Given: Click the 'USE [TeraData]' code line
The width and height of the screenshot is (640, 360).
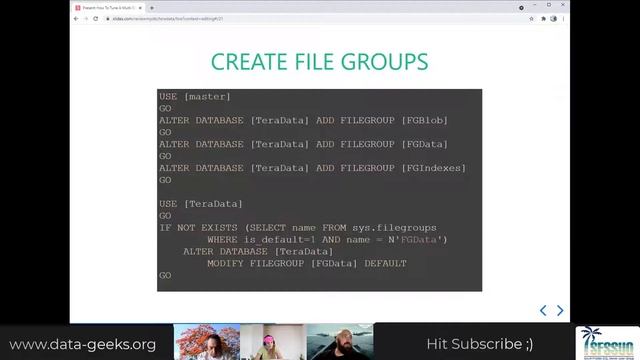Looking at the screenshot, I should pos(201,204).
